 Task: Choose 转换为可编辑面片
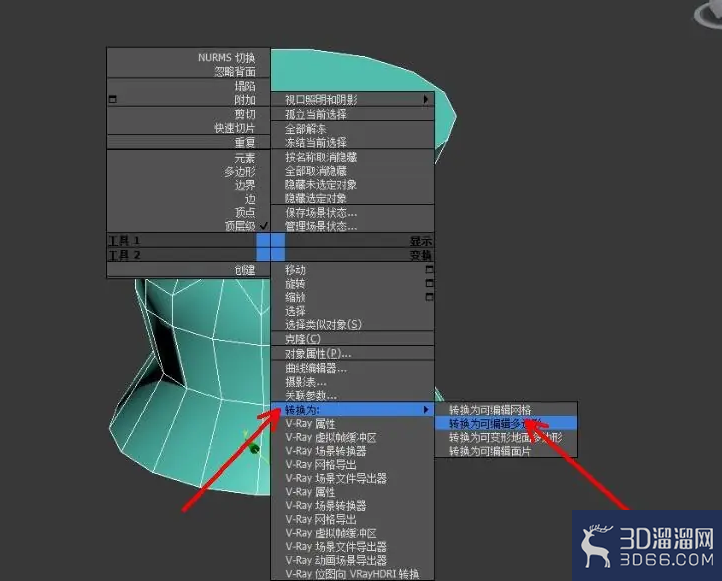[506, 451]
